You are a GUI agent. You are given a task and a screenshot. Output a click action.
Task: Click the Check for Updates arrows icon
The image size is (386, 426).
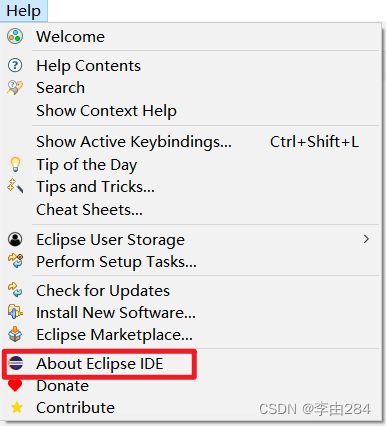coord(15,290)
